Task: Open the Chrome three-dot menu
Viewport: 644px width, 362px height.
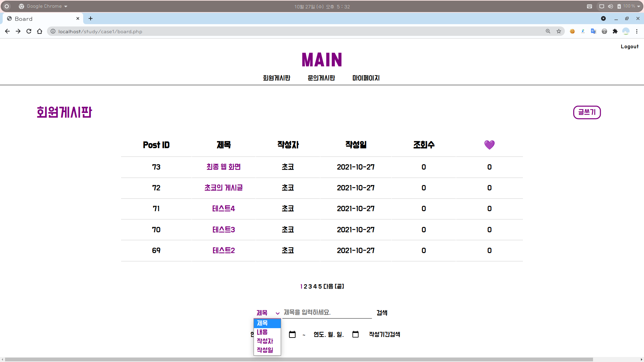Action: tap(637, 31)
